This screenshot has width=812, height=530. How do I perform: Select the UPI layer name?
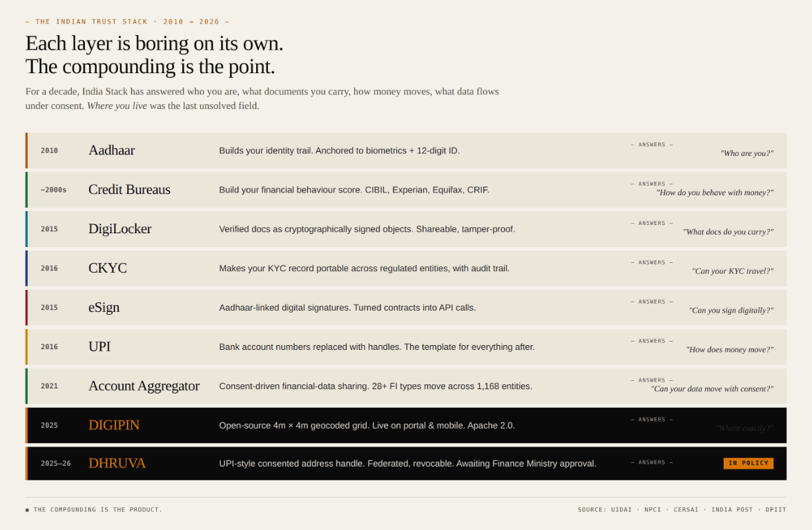tap(99, 346)
